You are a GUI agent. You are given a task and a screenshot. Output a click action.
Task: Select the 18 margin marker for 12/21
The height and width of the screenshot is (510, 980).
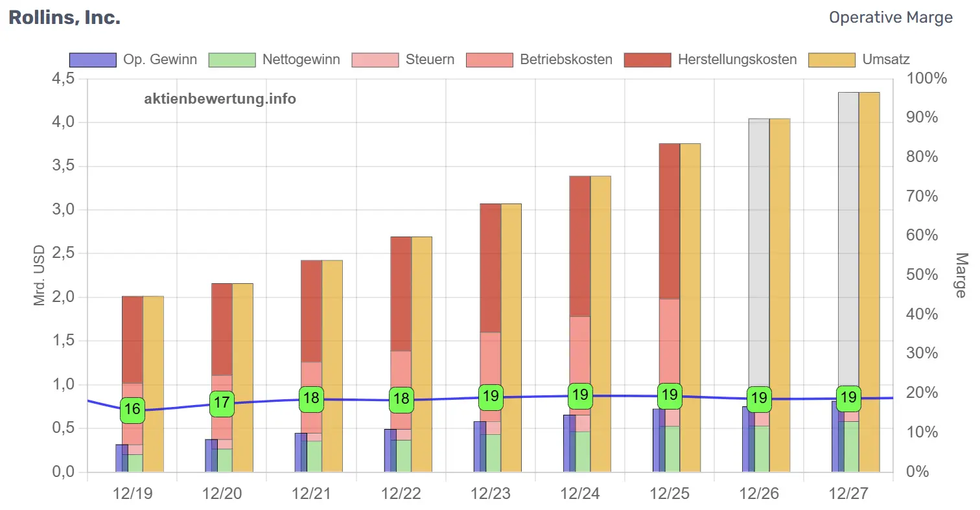(311, 399)
